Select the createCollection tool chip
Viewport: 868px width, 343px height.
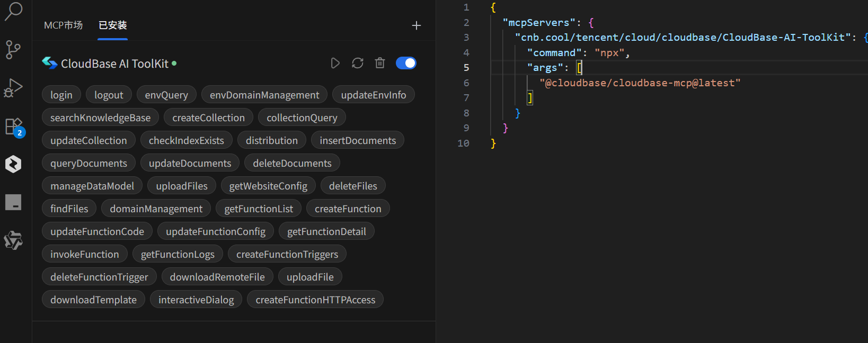(208, 118)
